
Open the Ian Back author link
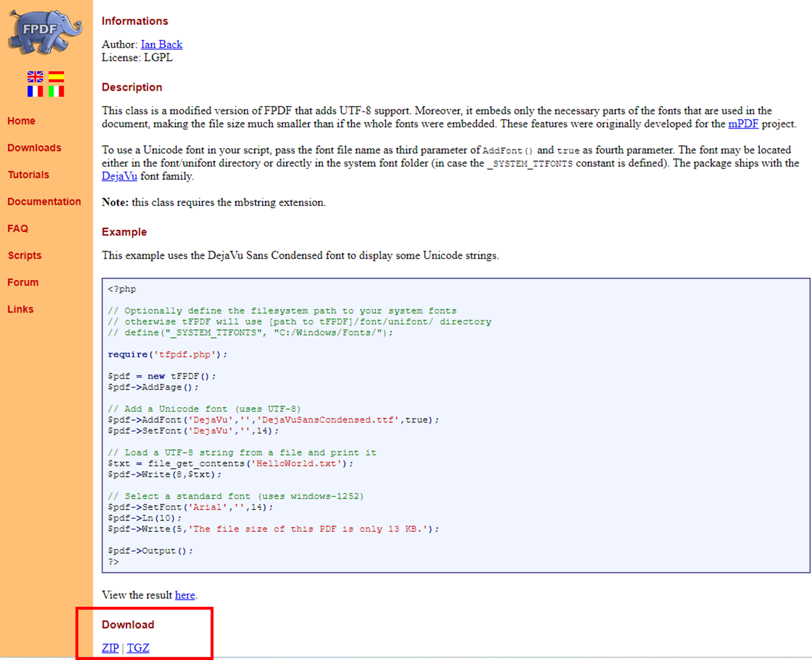161,44
